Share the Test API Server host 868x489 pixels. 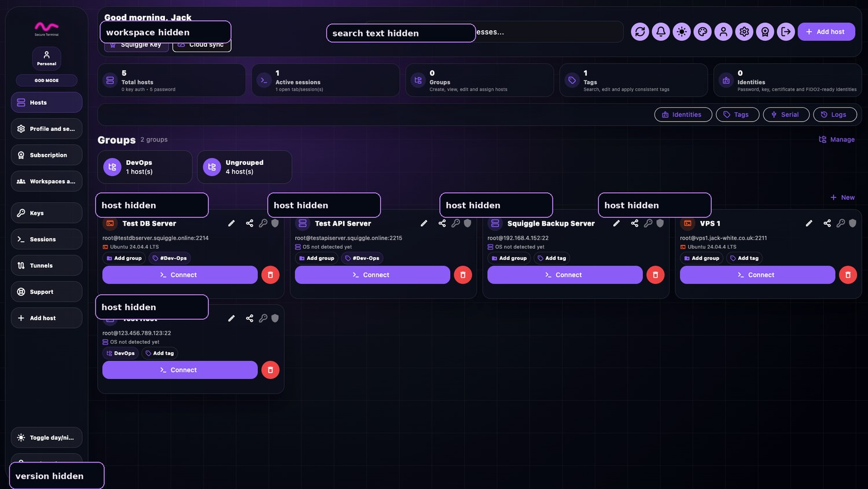pyautogui.click(x=442, y=223)
